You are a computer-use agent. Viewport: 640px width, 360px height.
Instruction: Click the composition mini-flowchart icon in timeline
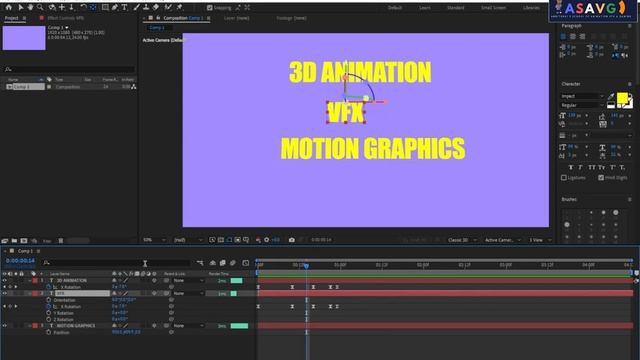pyautogui.click(x=200, y=263)
